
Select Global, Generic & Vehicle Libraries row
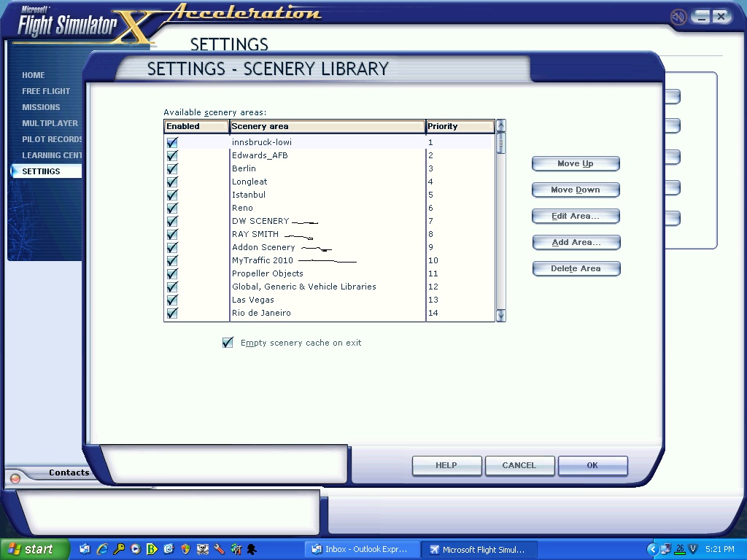tap(329, 287)
